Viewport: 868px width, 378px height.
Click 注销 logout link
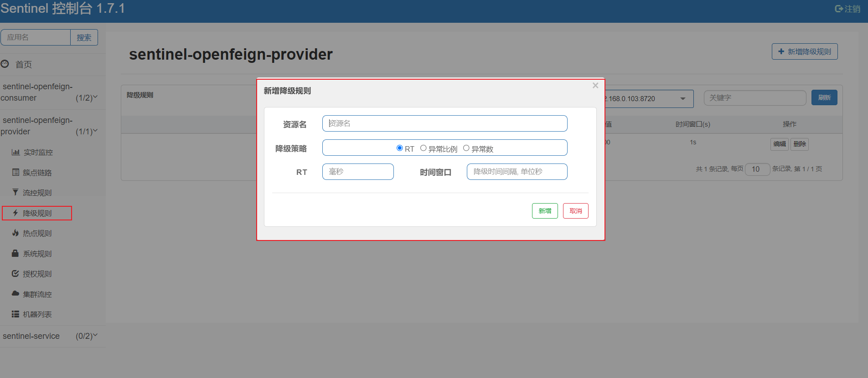[852, 9]
